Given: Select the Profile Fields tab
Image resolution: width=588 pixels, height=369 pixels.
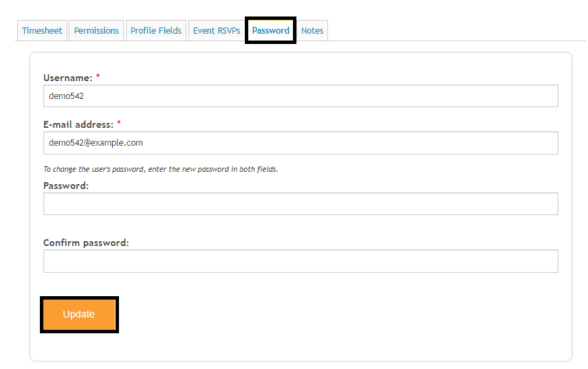Looking at the screenshot, I should pyautogui.click(x=156, y=30).
